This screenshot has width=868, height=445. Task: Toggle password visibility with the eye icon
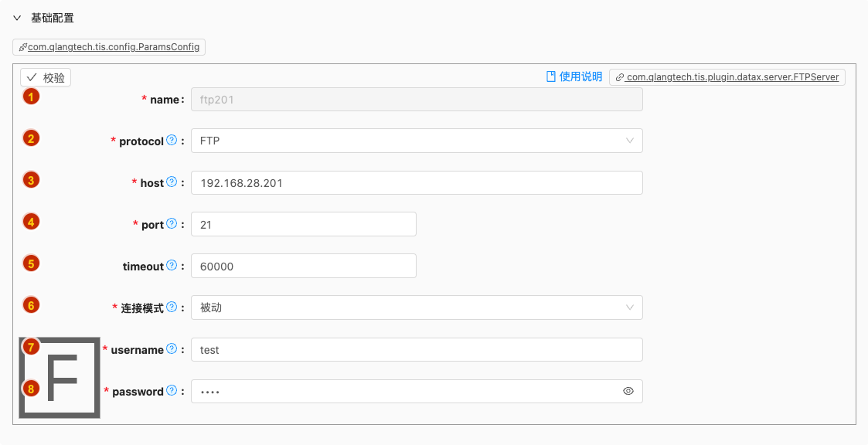click(628, 392)
